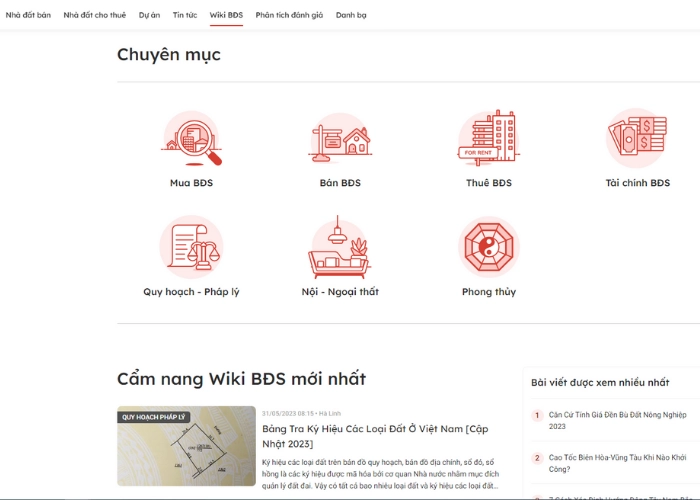
Task: Open Căn Cứ Tính Giá Đền Bù article
Action: coord(617,421)
